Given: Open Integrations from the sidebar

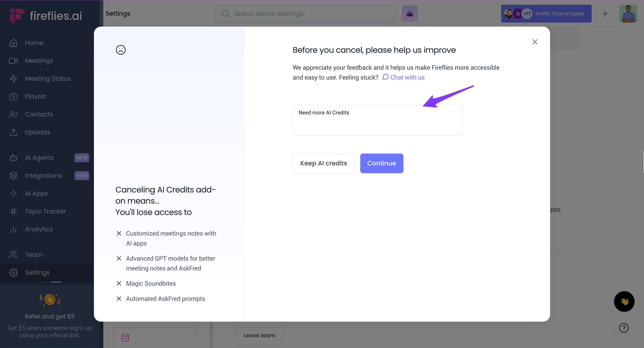Looking at the screenshot, I should [x=43, y=176].
